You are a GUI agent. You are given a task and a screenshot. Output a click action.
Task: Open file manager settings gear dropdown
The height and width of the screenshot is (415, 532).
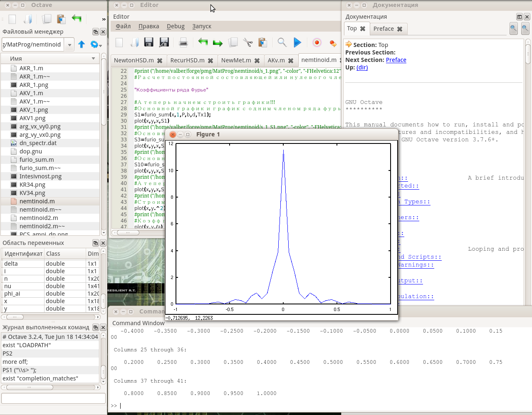pos(96,44)
